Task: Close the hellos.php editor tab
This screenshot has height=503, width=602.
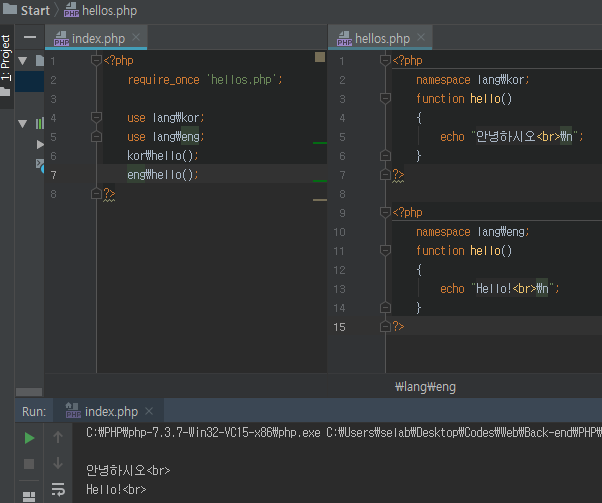Action: click(x=421, y=38)
